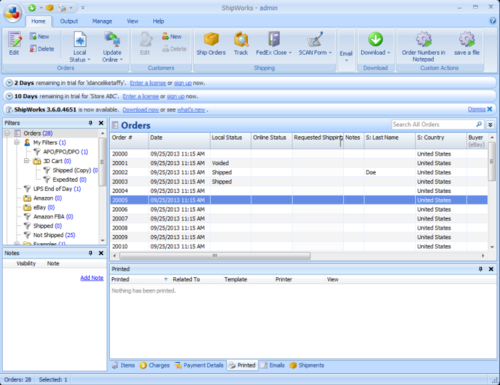Open the Download dropdown arrow
This screenshot has width=500, height=385.
tap(389, 53)
